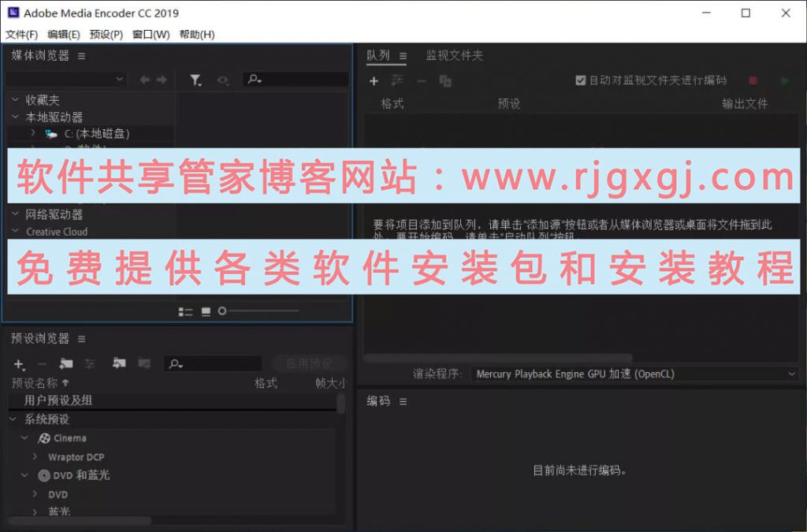Export presets icon in preset browser
Viewport: 807px width, 532px height.
[144, 363]
